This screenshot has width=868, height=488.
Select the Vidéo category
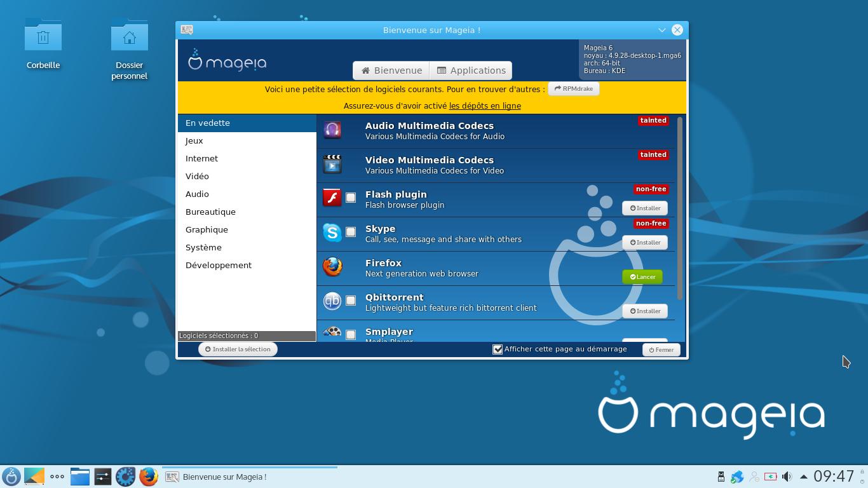247,177
